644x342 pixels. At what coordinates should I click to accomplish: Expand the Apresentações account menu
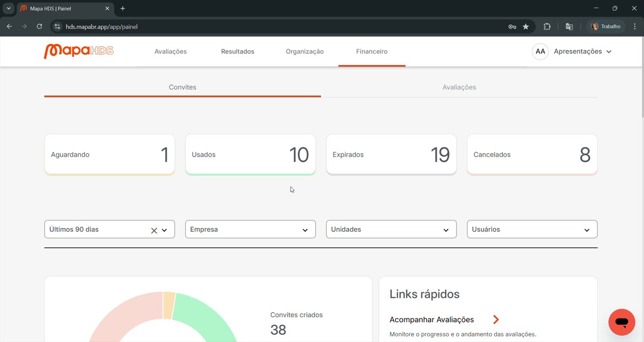click(x=582, y=51)
